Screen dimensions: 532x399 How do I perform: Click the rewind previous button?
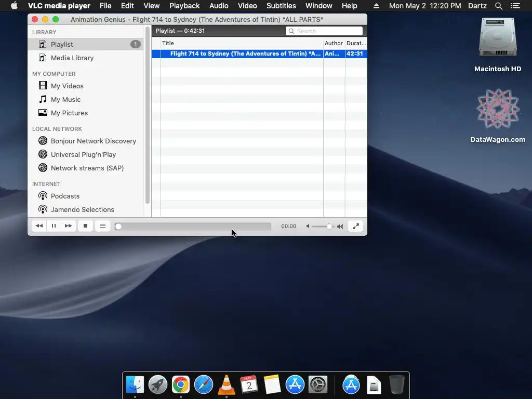point(39,226)
